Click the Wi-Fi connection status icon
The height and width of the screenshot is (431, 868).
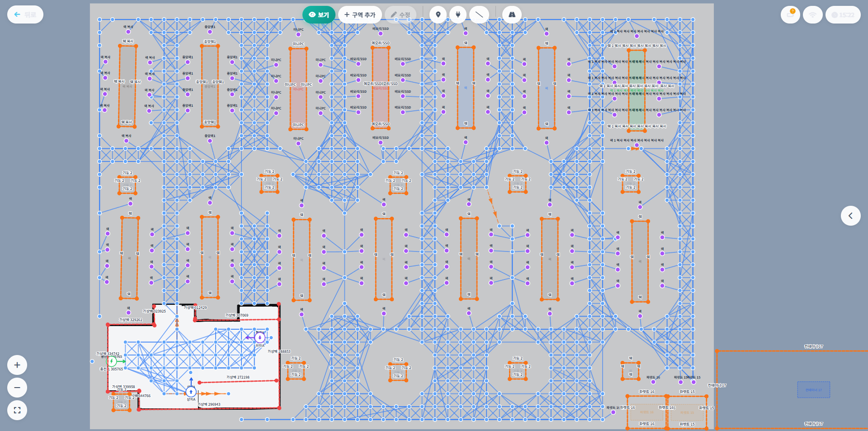pos(812,15)
